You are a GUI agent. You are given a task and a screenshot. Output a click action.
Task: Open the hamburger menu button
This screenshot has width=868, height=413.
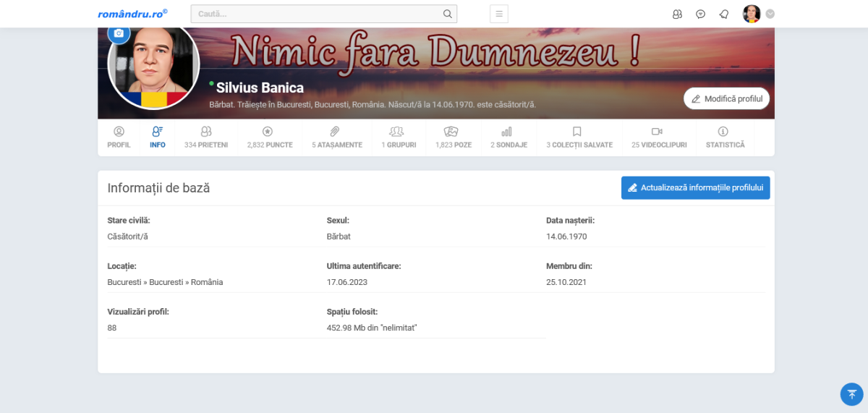[x=499, y=14]
